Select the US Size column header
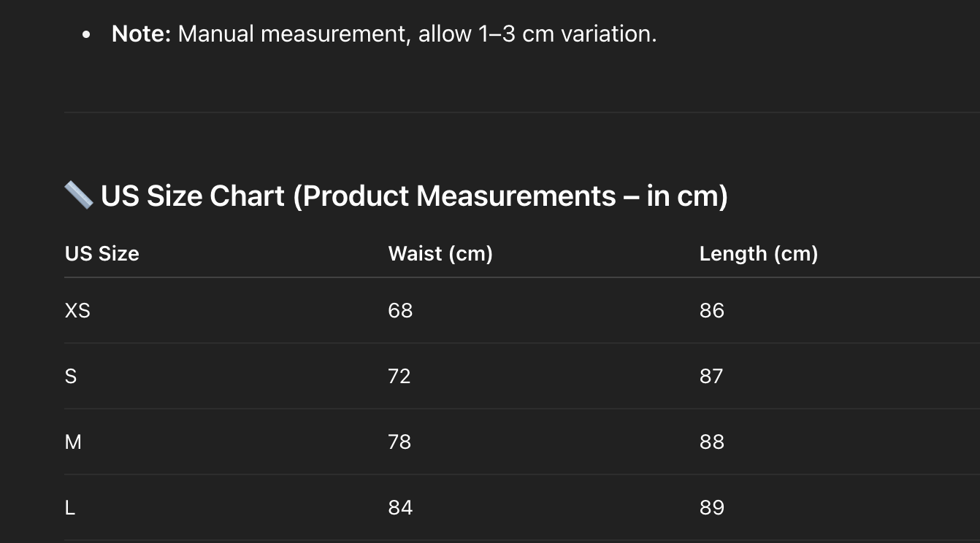Image resolution: width=980 pixels, height=543 pixels. tap(102, 253)
